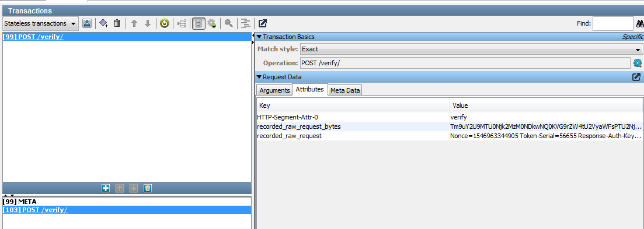Click the Tm9uY2U9MTU0Njk2 bytes value cell
The width and height of the screenshot is (644, 229).
click(x=546, y=126)
